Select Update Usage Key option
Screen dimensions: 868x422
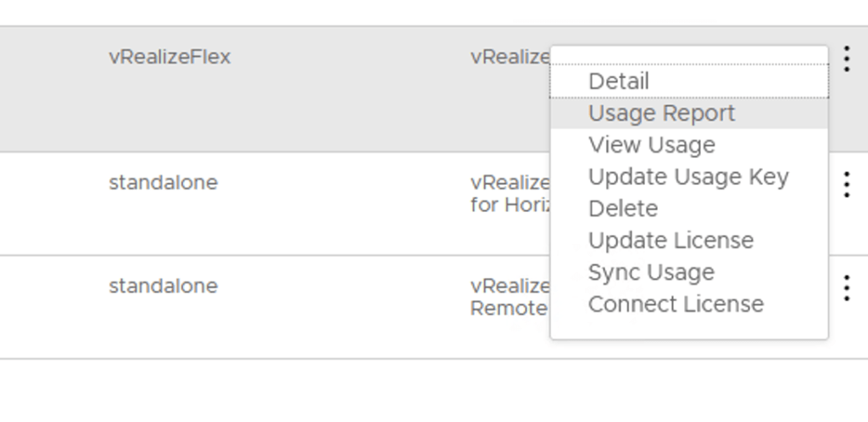point(687,177)
